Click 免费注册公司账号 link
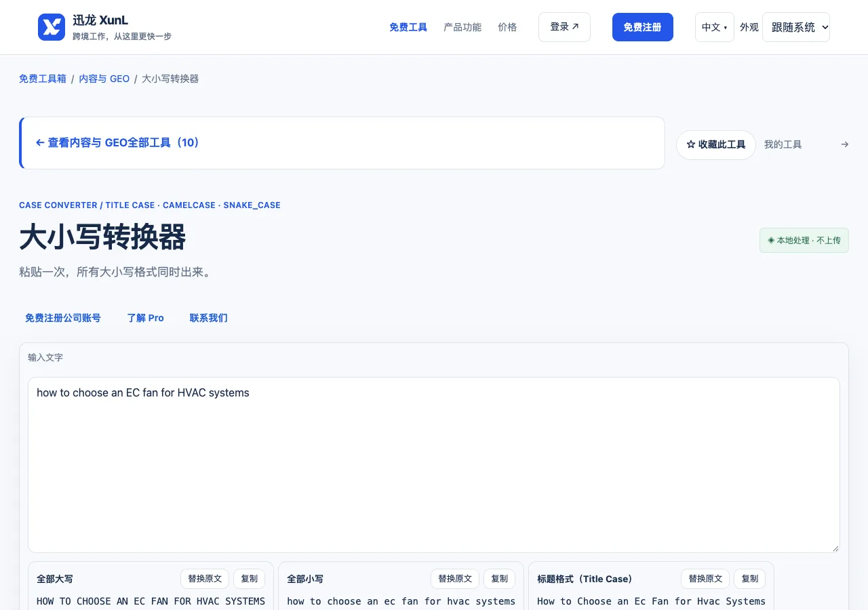 (x=63, y=318)
